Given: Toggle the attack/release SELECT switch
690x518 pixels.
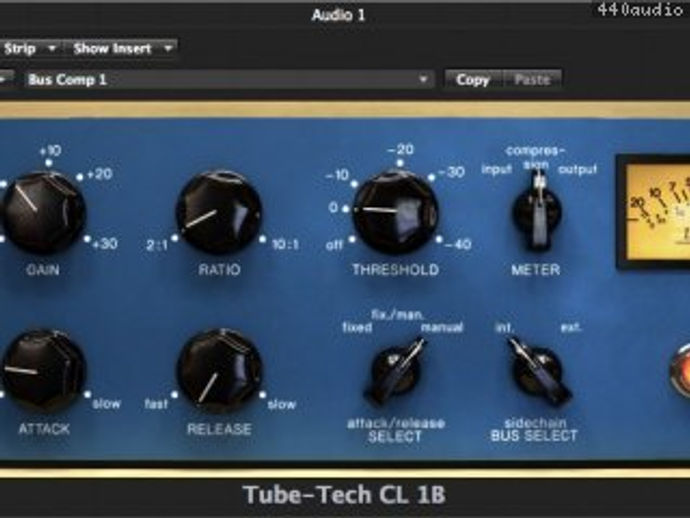Looking at the screenshot, I should [395, 371].
